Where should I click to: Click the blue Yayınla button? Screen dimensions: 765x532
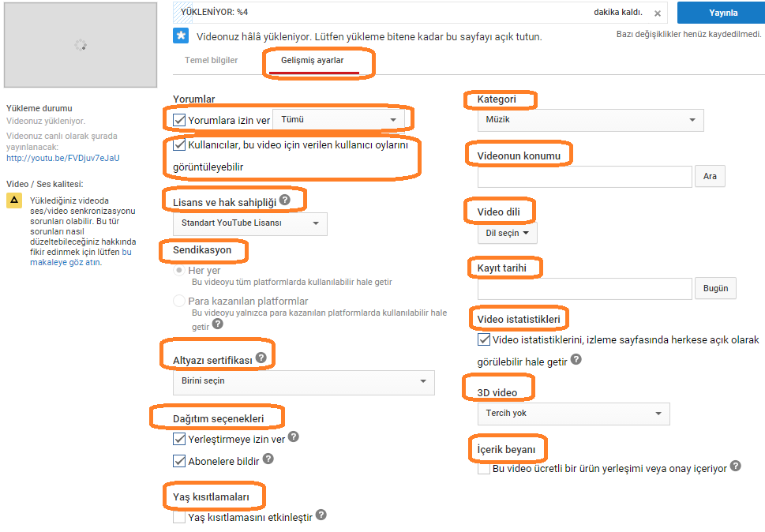click(x=722, y=13)
